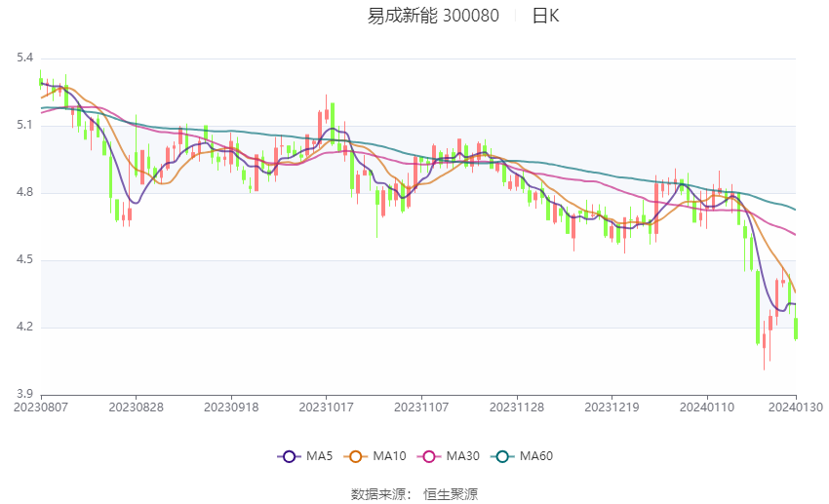This screenshot has height=504, width=829.
Task: Click the 日K label in title
Action: pos(545,16)
